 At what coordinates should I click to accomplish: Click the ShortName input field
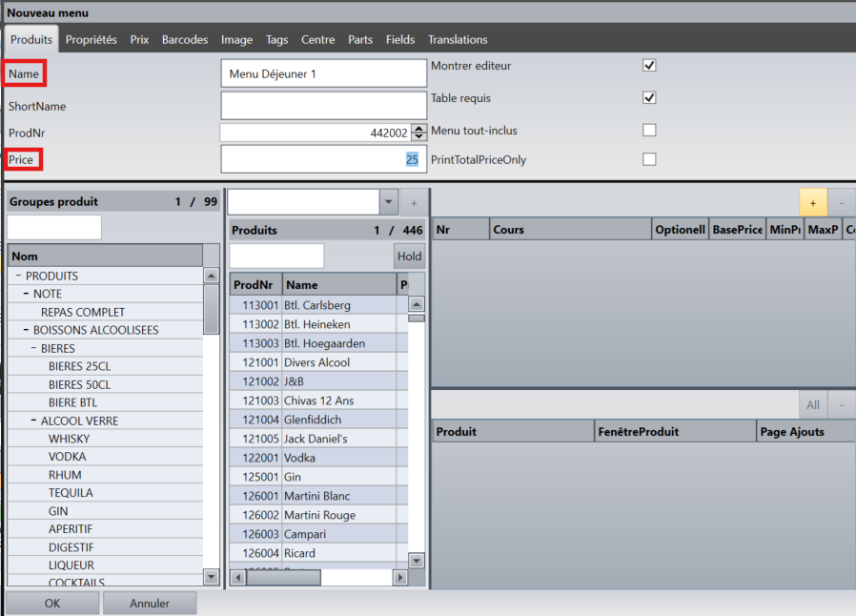coord(323,106)
